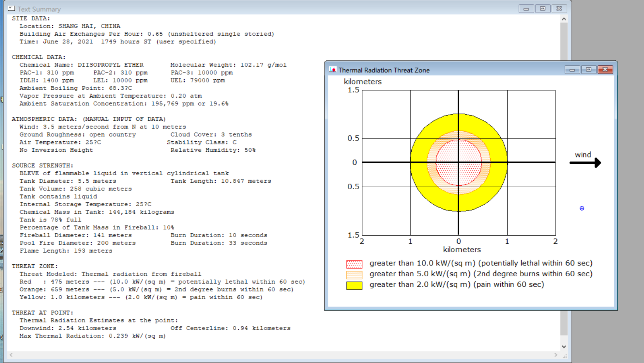The height and width of the screenshot is (363, 644).
Task: Click 'Cloud Cover: 3 tenths' text
Action: coord(211,135)
